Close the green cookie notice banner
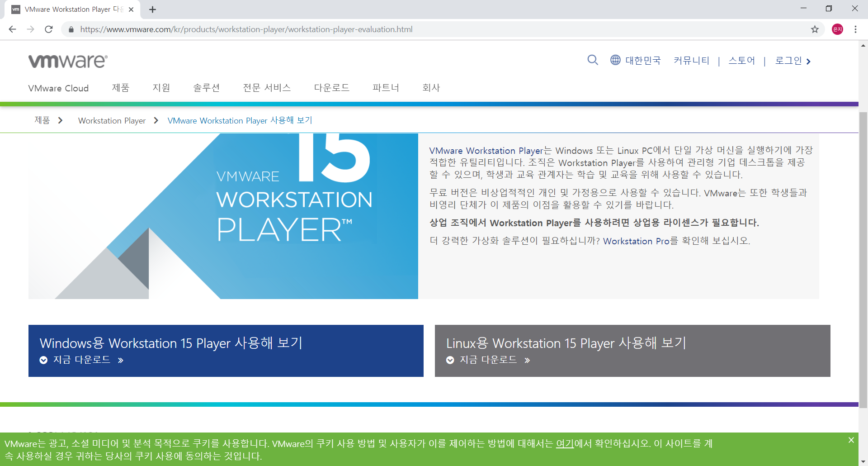Image resolution: width=868 pixels, height=466 pixels. pos(851,440)
